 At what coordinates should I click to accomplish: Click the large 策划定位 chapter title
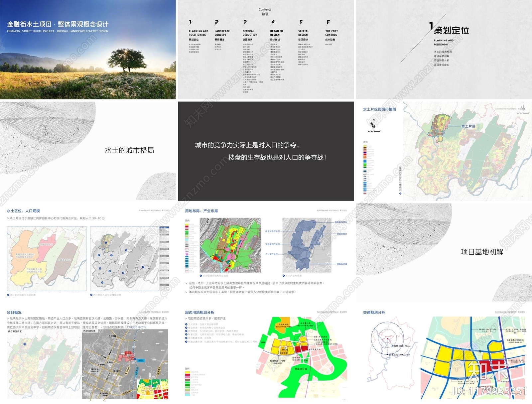click(452, 31)
